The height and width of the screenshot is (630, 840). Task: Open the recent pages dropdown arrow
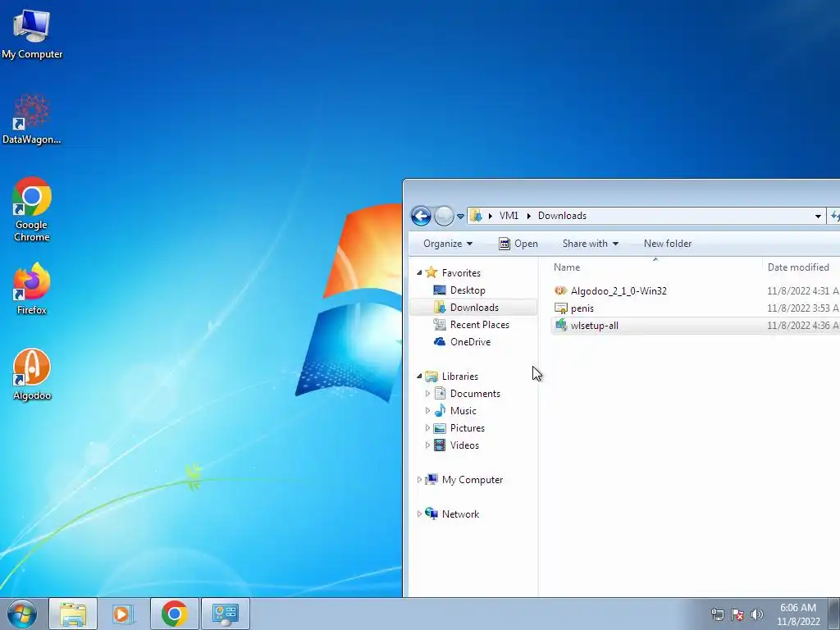[460, 217]
